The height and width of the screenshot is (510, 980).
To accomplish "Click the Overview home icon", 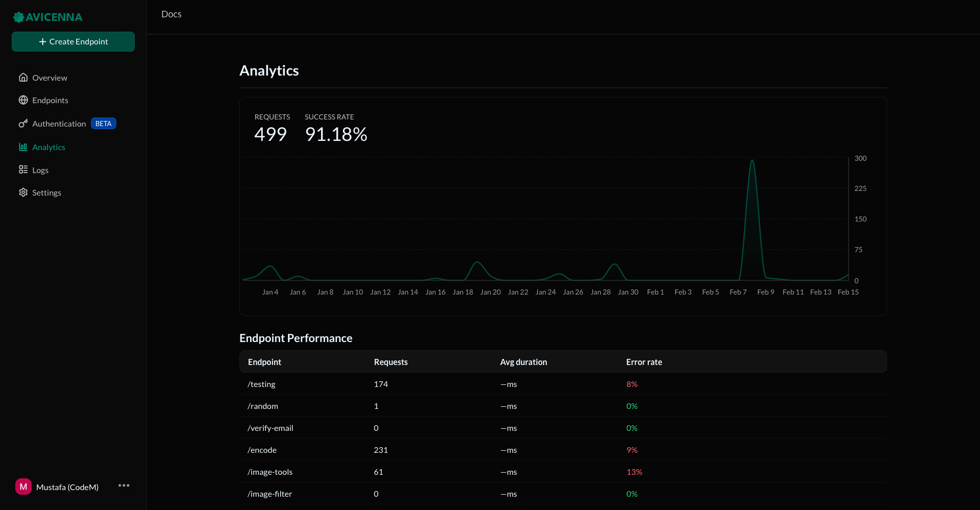I will (23, 78).
